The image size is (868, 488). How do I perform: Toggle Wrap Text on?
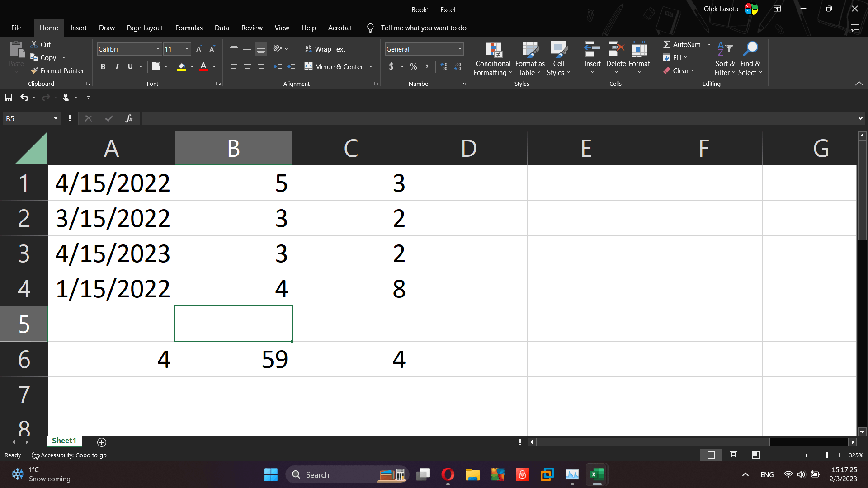325,49
